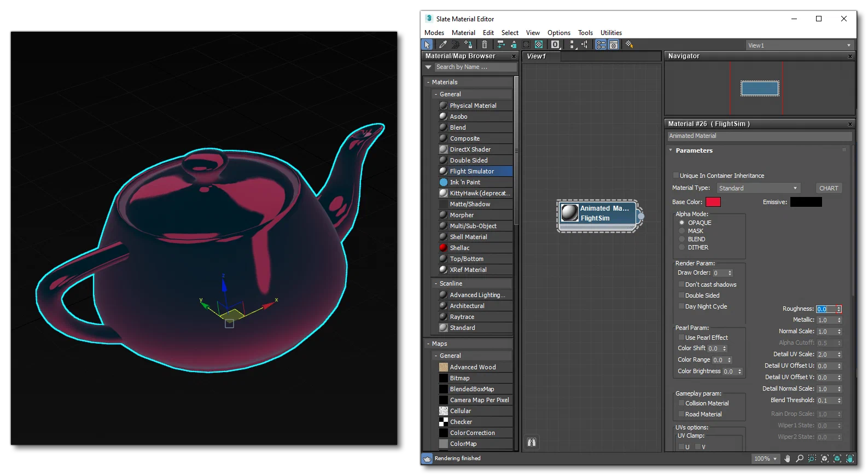This screenshot has width=868, height=476.
Task: Open the Utilities menu
Action: (x=611, y=33)
